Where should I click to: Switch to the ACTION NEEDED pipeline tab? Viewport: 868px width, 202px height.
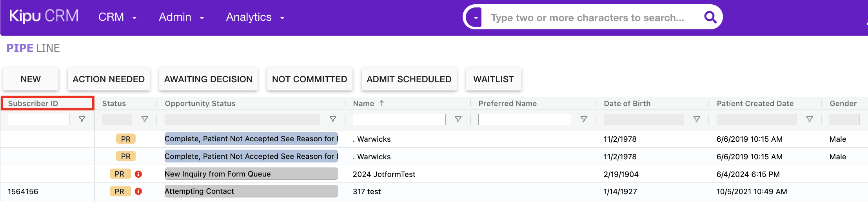(109, 79)
